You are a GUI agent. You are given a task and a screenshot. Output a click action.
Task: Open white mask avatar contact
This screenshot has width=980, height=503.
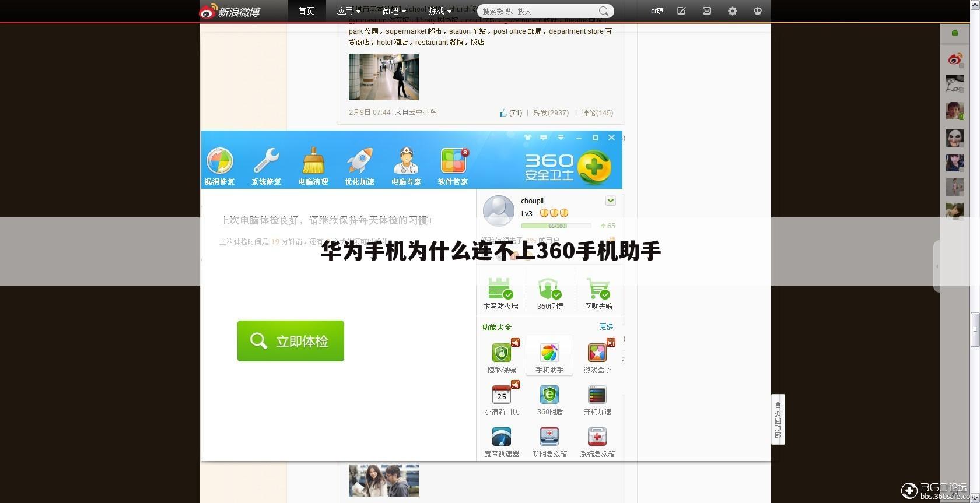955,138
